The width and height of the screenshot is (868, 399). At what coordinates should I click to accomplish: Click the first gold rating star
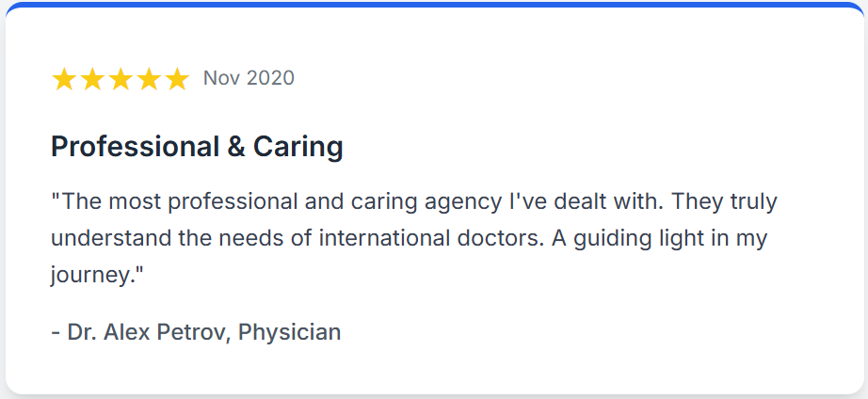point(64,79)
